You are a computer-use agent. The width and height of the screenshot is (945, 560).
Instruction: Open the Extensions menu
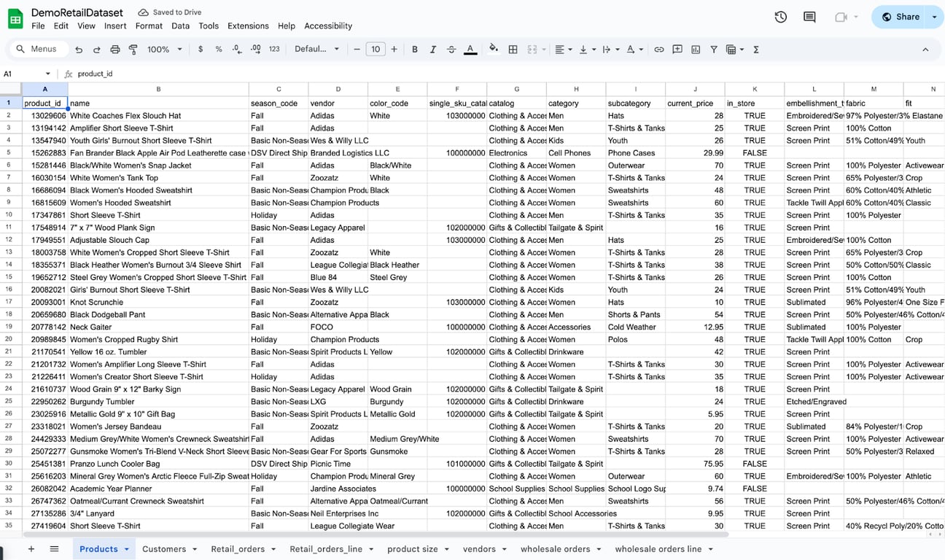coord(248,26)
